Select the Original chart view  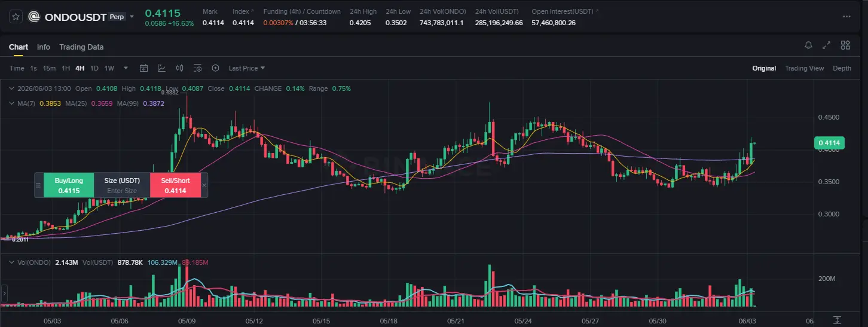[x=764, y=68]
